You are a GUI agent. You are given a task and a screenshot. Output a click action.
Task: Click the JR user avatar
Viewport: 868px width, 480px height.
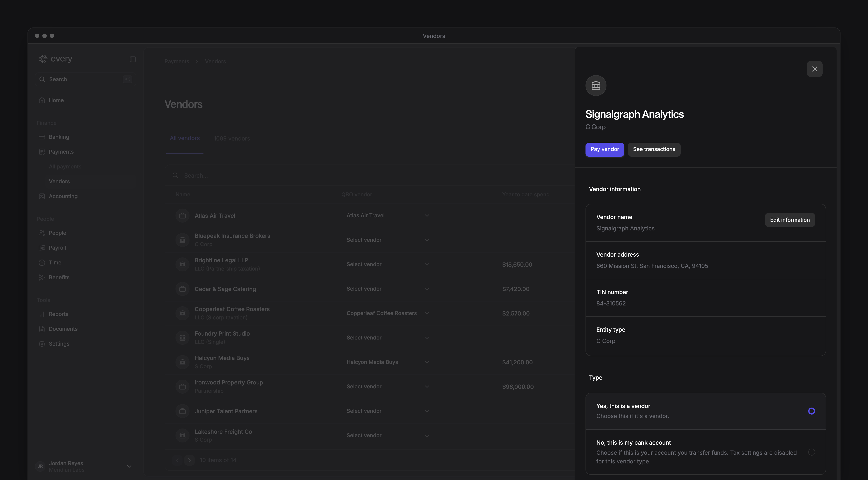point(40,466)
